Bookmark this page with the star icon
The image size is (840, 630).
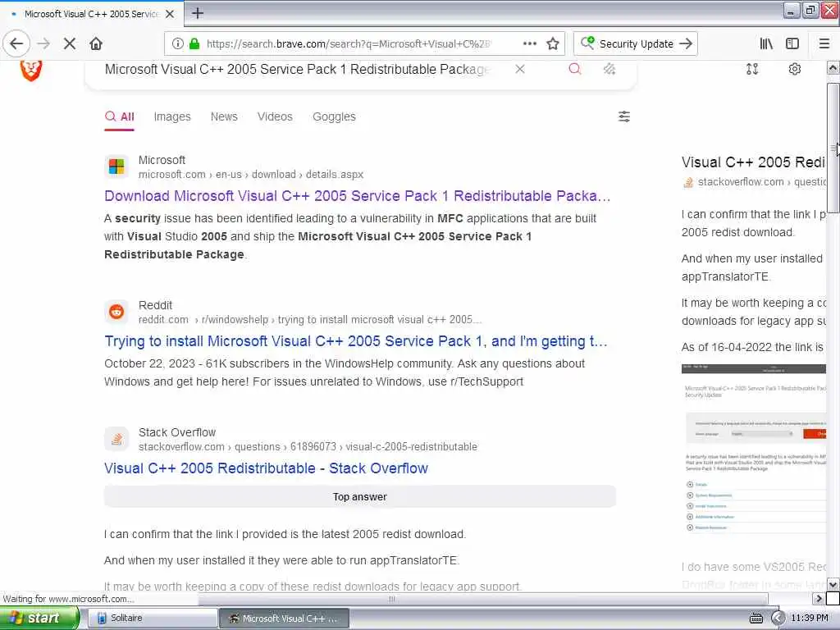tap(553, 43)
